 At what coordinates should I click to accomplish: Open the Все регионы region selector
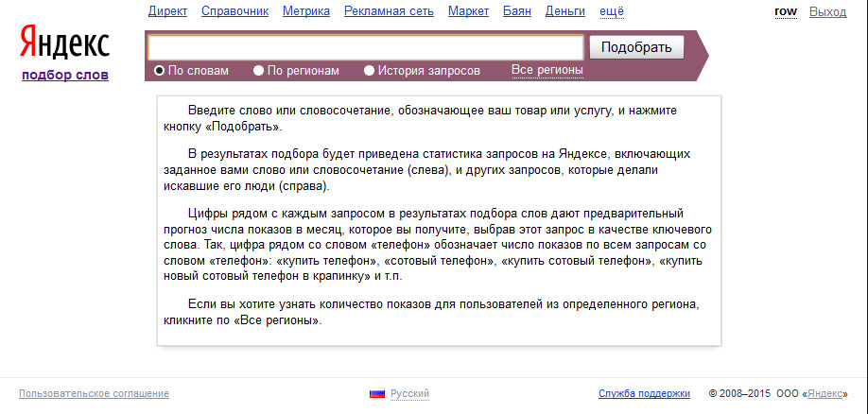pyautogui.click(x=547, y=70)
